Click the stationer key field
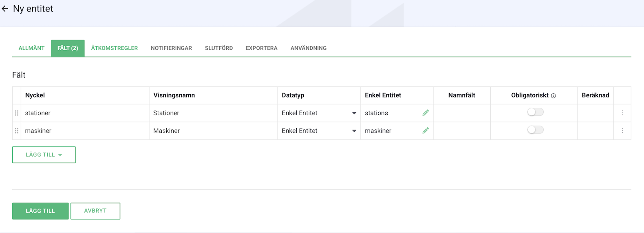Image resolution: width=644 pixels, height=233 pixels. coord(85,113)
